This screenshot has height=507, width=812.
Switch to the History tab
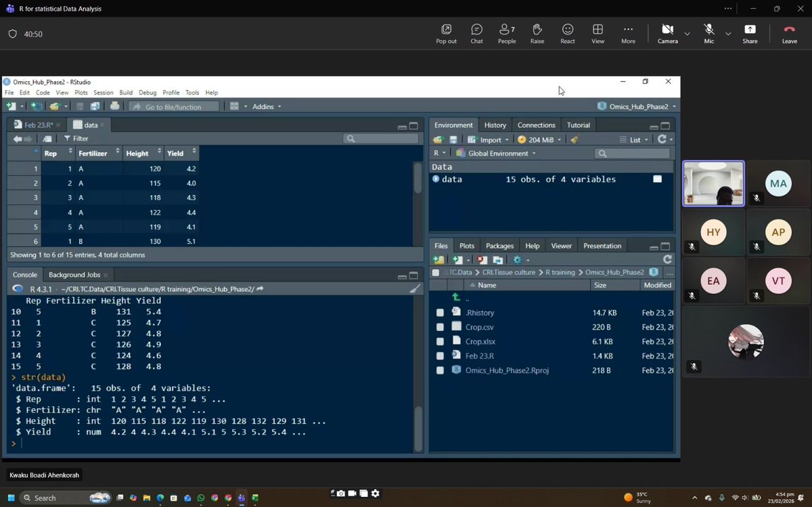495,125
